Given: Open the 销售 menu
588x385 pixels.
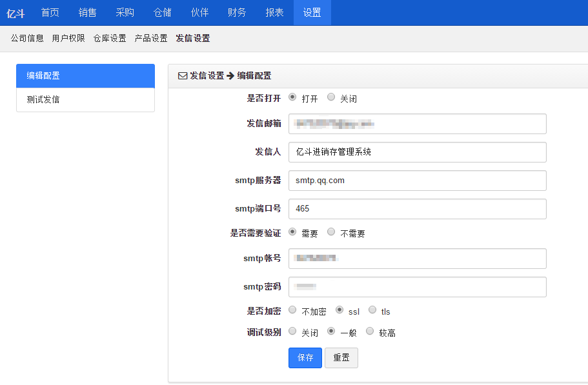Looking at the screenshot, I should point(87,13).
